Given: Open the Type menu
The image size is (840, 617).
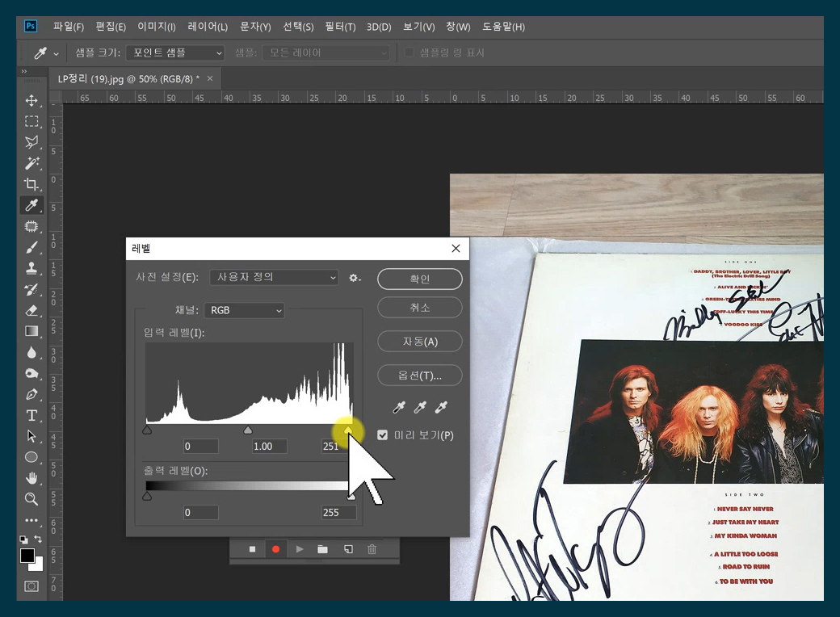Looking at the screenshot, I should click(x=255, y=26).
